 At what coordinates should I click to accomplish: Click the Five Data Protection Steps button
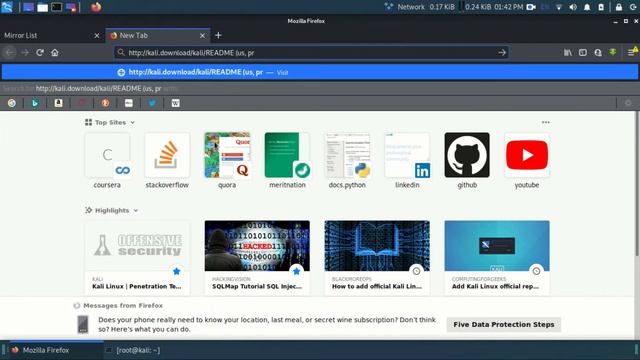[504, 324]
